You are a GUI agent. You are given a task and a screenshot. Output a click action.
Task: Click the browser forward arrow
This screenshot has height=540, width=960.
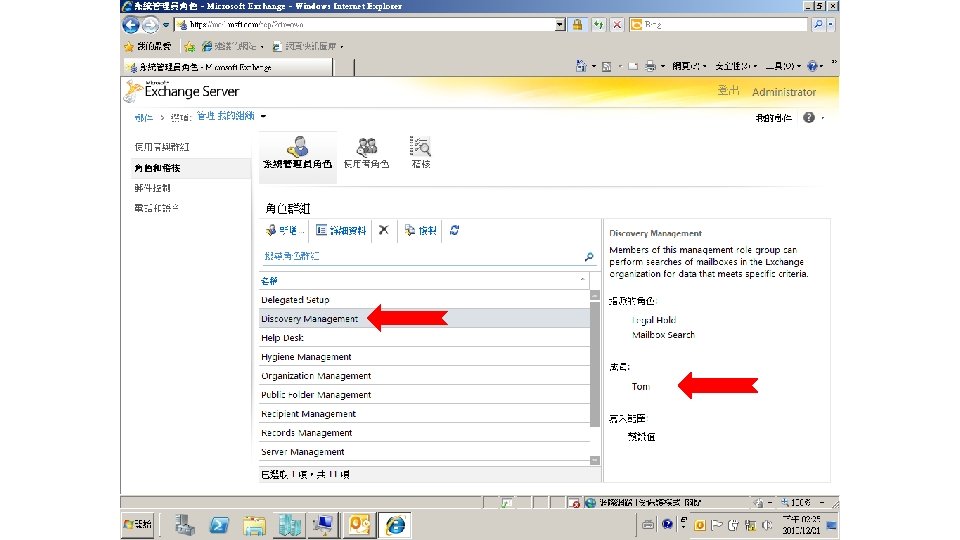coord(150,24)
